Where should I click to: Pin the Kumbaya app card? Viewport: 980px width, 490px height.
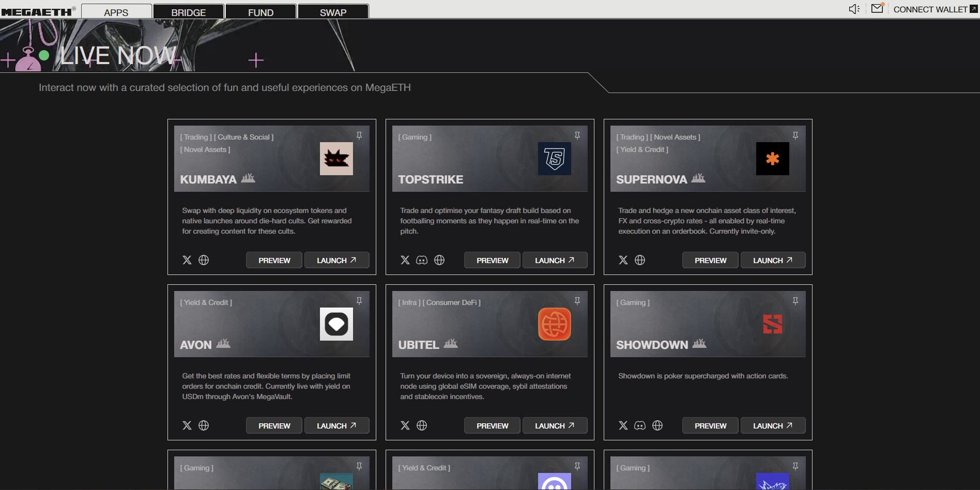[359, 135]
